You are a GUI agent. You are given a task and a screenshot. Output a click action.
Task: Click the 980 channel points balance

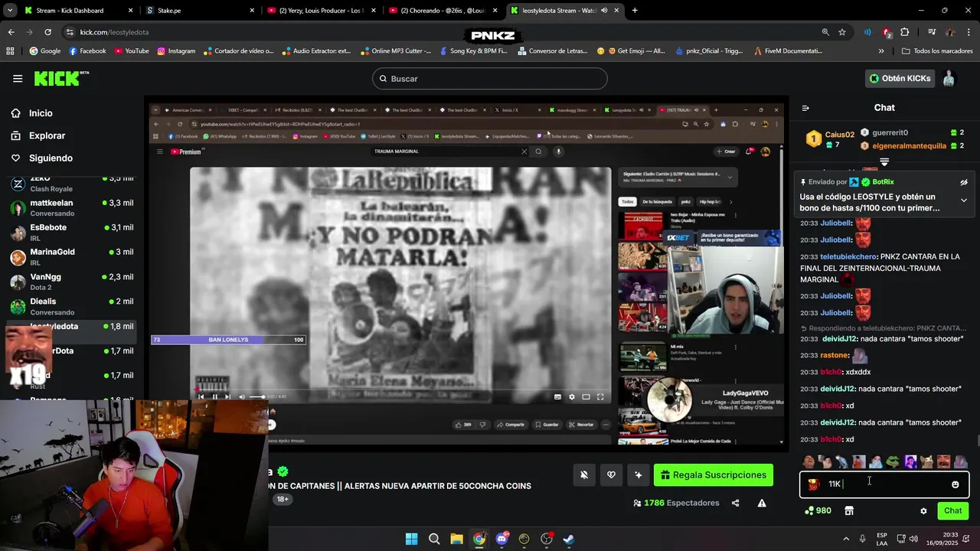(x=818, y=510)
